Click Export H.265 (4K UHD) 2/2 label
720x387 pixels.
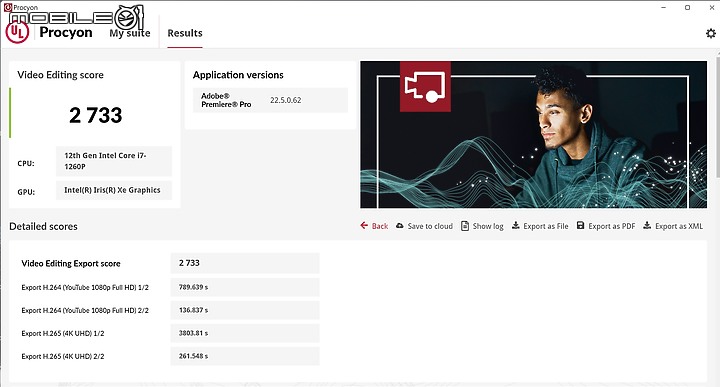tap(63, 356)
